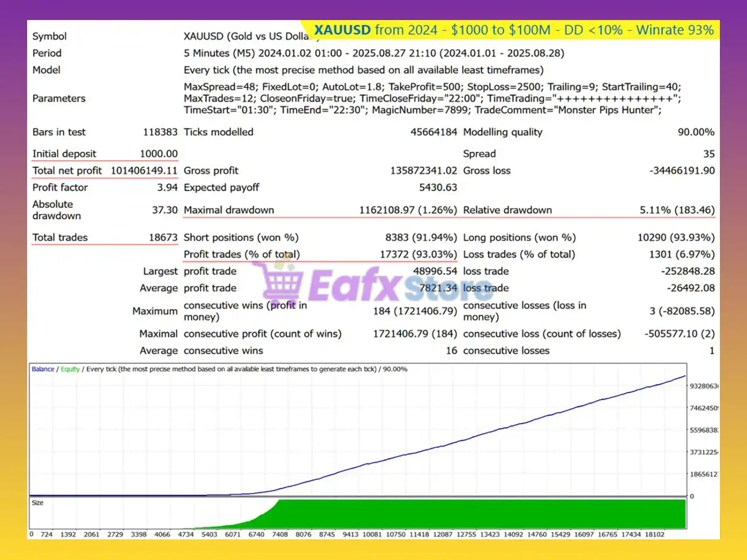747x560 pixels.
Task: Select the Modelling quality 90.00% value
Action: [x=696, y=132]
